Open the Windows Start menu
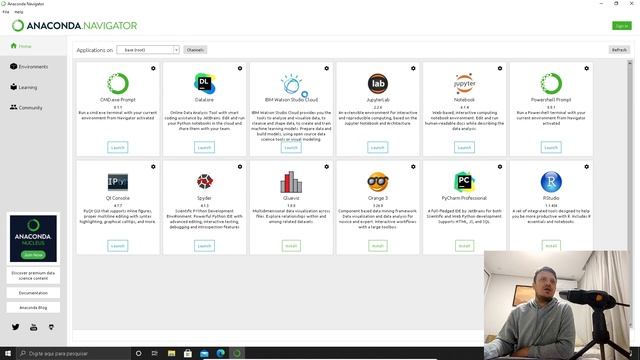Viewport: 640px width, 360px height. click(8, 353)
